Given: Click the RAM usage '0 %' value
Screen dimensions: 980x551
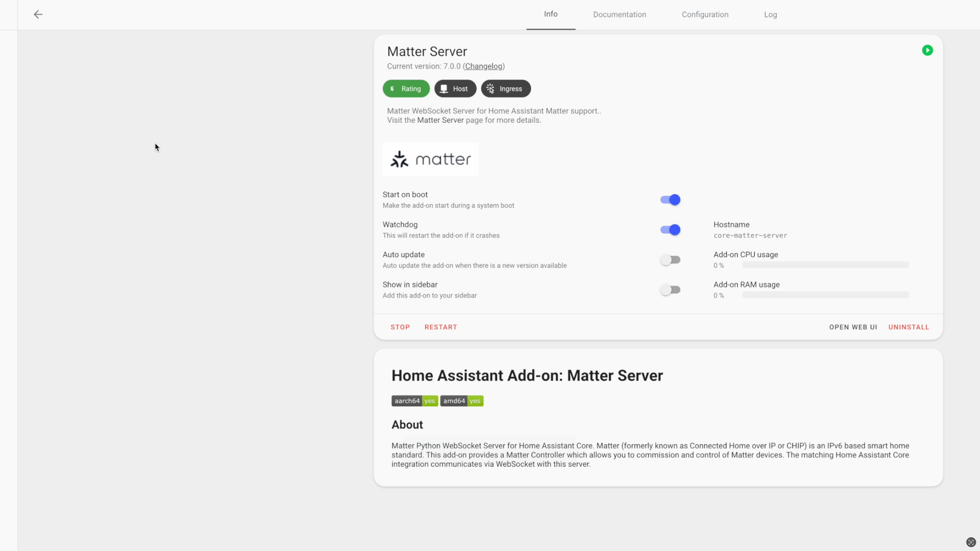Looking at the screenshot, I should point(718,295).
